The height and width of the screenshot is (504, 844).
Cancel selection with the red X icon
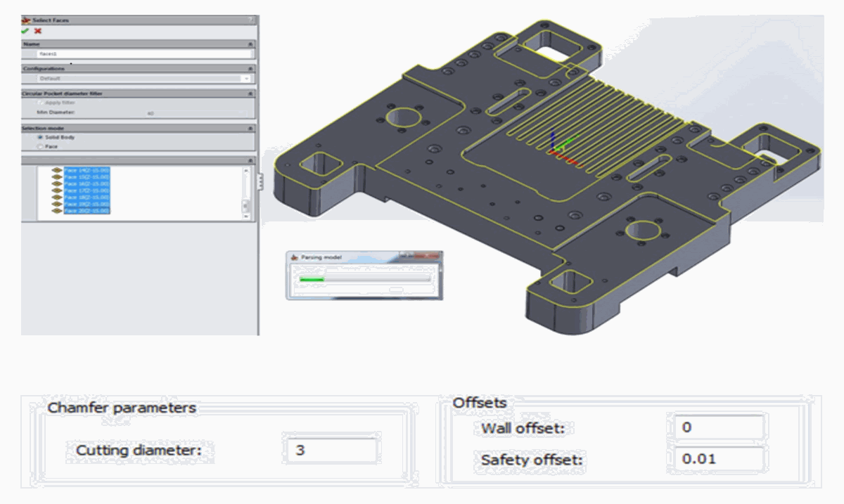37,31
